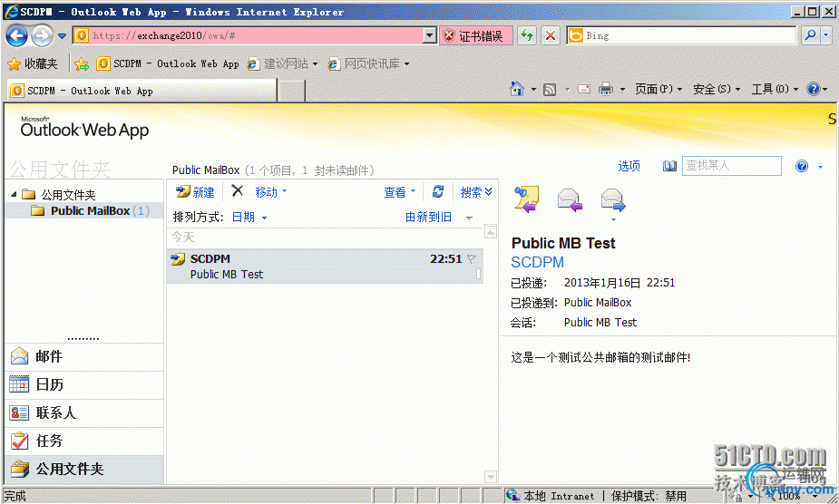Click the check messages refresh icon

pyautogui.click(x=438, y=191)
